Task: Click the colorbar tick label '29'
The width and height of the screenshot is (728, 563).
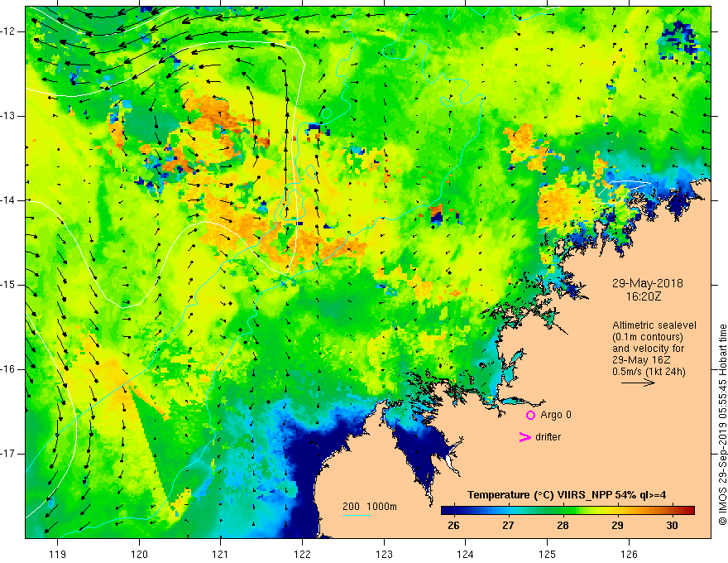Action: point(617,526)
